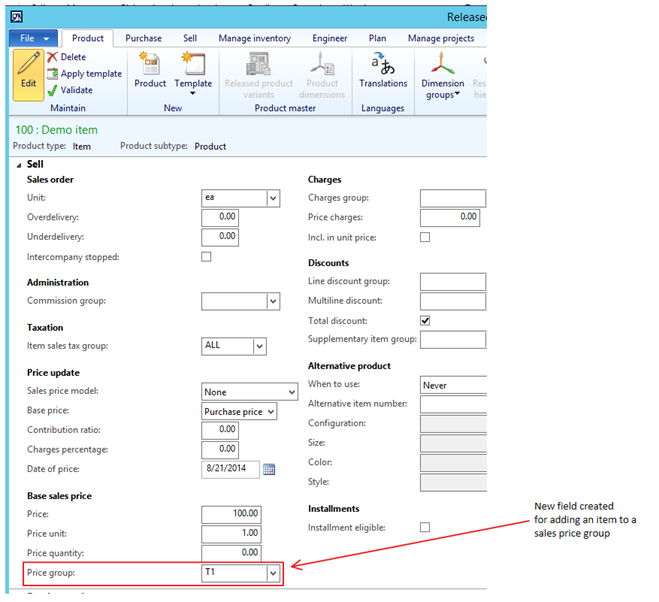
Task: Open the Base price dropdown
Action: 269,411
